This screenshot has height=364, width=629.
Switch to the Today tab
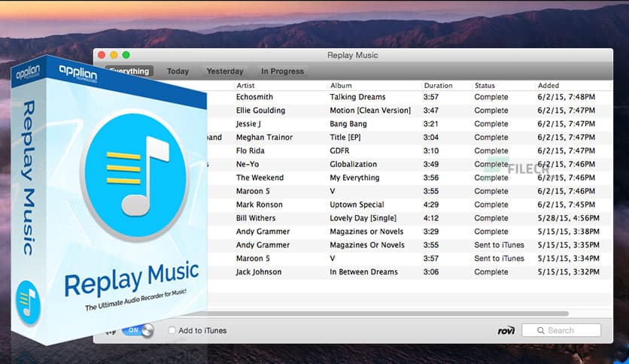(x=178, y=71)
